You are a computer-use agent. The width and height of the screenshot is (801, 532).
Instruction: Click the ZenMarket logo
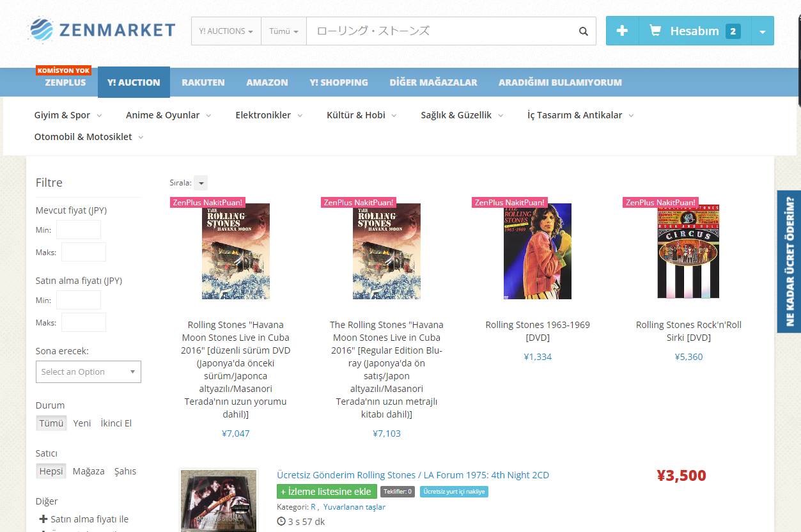point(102,30)
